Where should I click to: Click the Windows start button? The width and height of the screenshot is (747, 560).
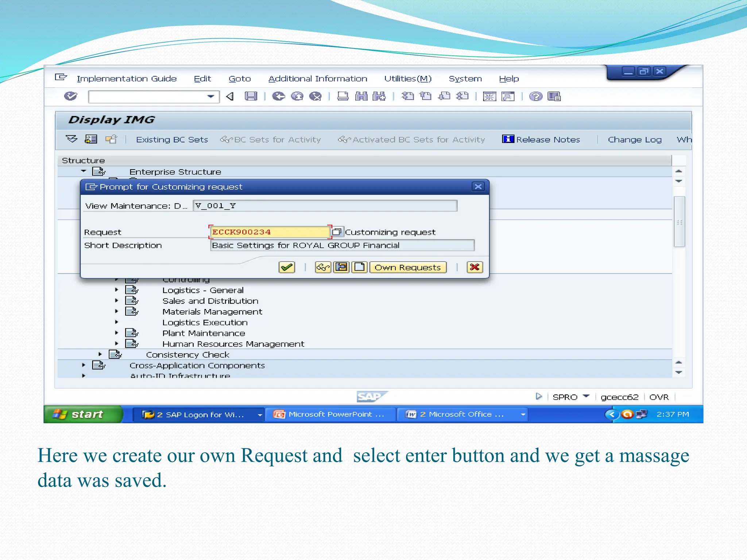(83, 414)
